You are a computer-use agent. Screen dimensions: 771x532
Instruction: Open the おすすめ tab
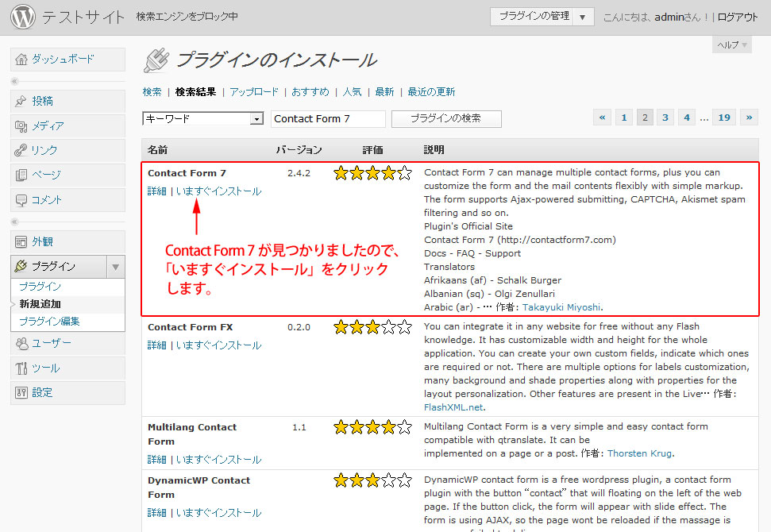pos(310,92)
